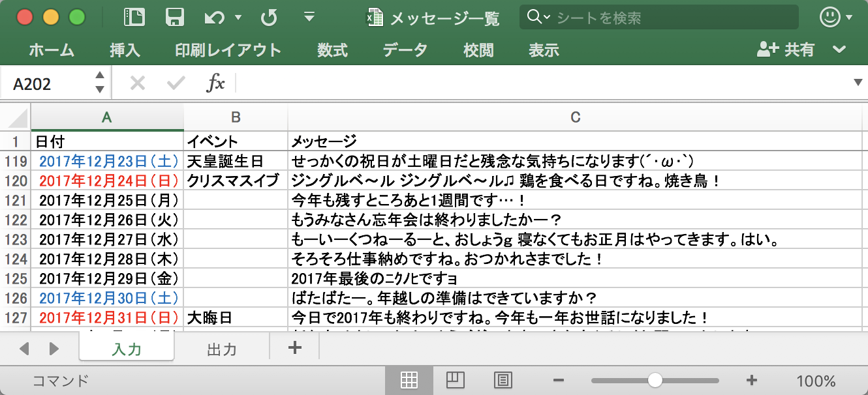The image size is (868, 395).
Task: Expand the Undo history dropdown arrow
Action: click(238, 18)
